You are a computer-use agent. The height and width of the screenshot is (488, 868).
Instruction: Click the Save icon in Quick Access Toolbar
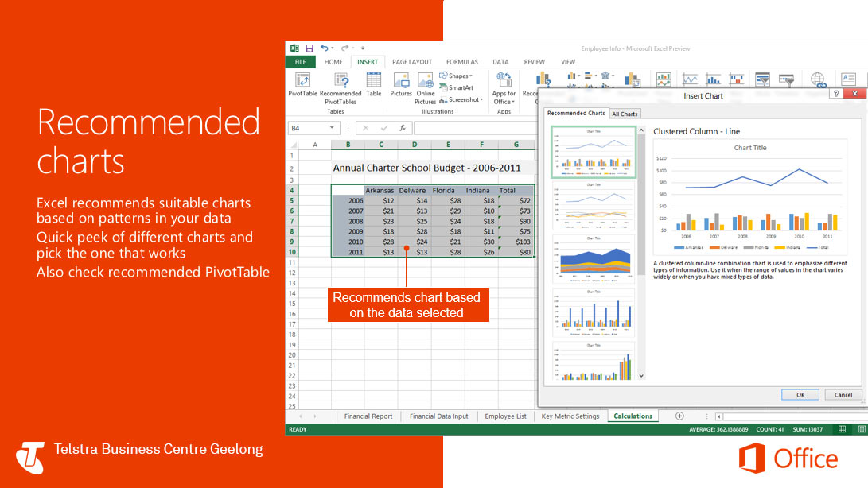(x=309, y=48)
